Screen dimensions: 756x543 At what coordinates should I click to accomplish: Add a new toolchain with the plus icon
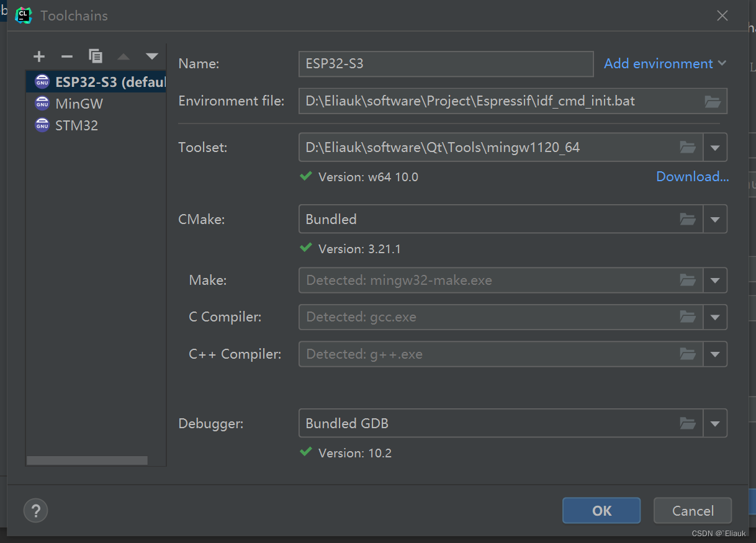(x=38, y=56)
